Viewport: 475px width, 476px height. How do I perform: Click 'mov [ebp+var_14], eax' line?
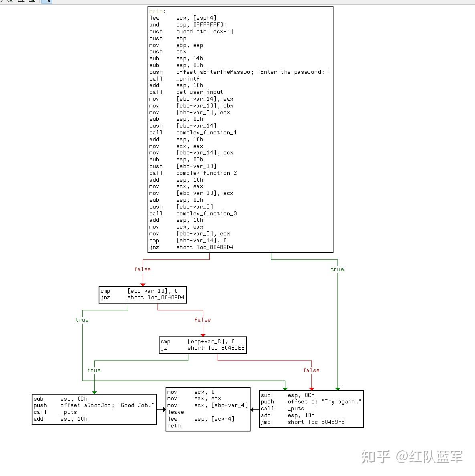(x=191, y=99)
